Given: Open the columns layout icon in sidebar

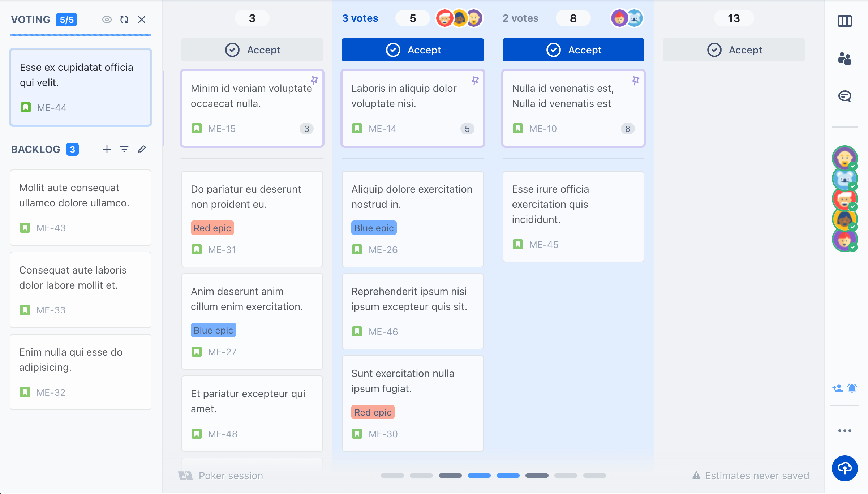Looking at the screenshot, I should coord(845,21).
